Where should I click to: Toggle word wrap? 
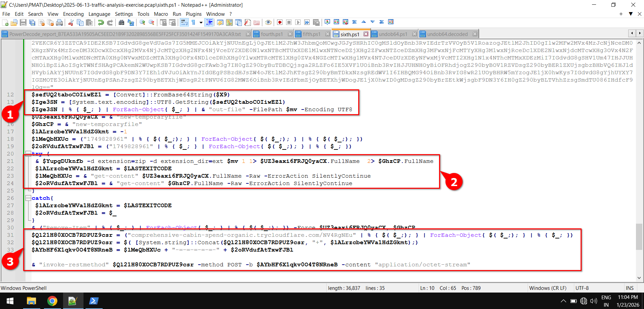(x=184, y=22)
